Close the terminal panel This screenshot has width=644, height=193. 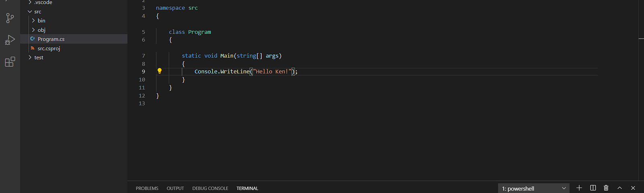point(633,188)
